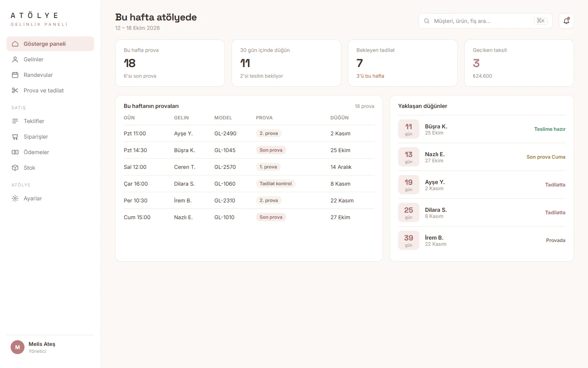Select model code GL-2490
The image size is (588, 368).
click(225, 133)
